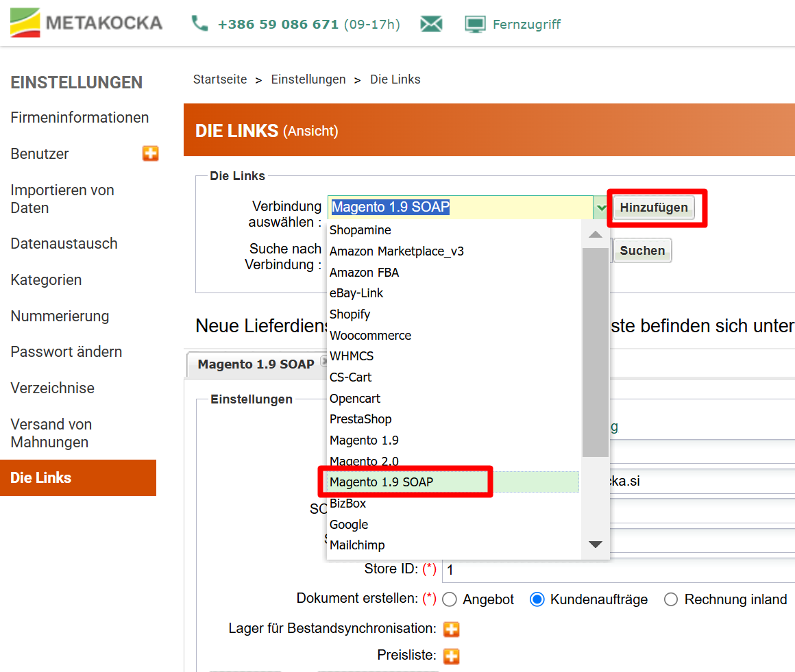The height and width of the screenshot is (672, 795).
Task: Choose BizBox option
Action: (453, 503)
